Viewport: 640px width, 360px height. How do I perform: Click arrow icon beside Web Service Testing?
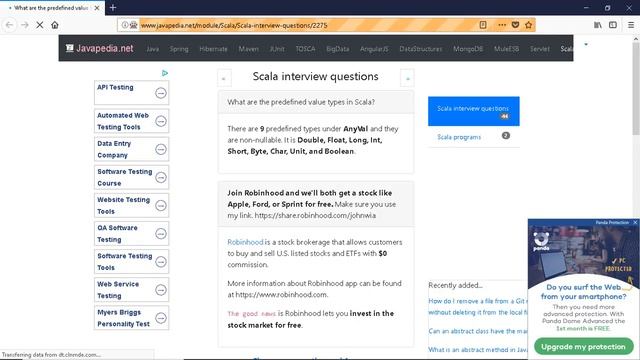(x=161, y=290)
